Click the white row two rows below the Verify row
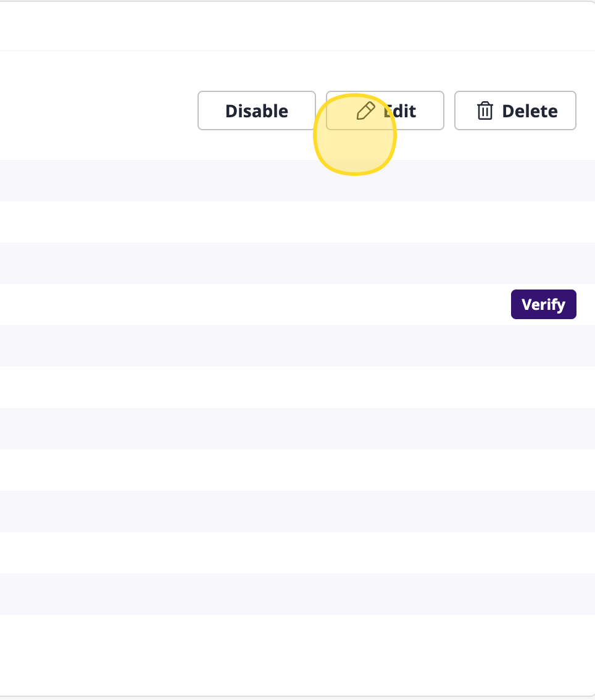 point(247,387)
